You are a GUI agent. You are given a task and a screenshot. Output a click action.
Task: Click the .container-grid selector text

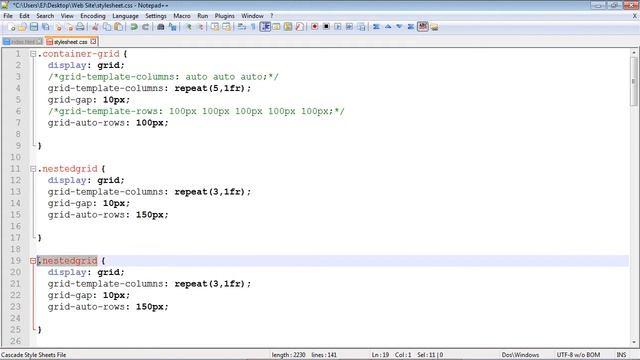79,53
